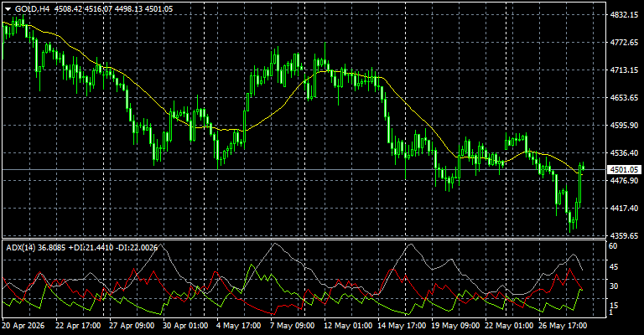This screenshot has height=335, width=644.
Task: Click the 15 level on the ADX scale
Action: point(613,306)
